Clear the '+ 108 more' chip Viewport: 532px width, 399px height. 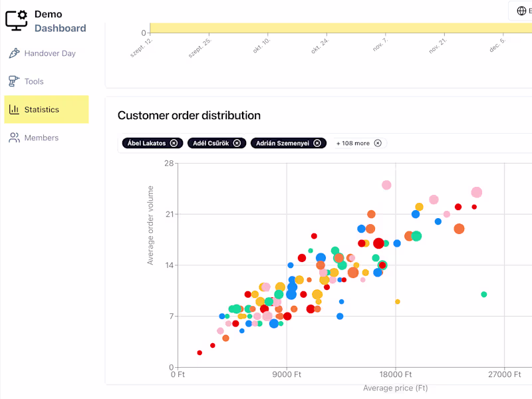click(x=378, y=143)
